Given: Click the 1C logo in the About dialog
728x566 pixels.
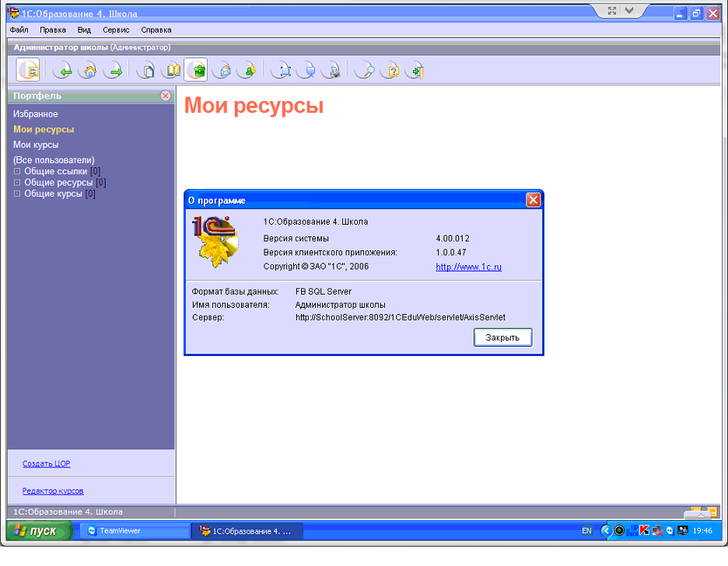Looking at the screenshot, I should (x=215, y=241).
